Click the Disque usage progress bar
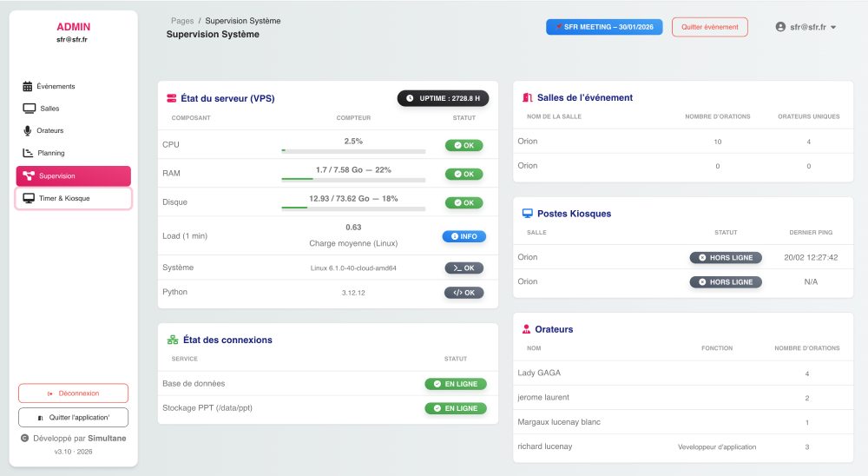This screenshot has width=868, height=476. click(x=353, y=208)
